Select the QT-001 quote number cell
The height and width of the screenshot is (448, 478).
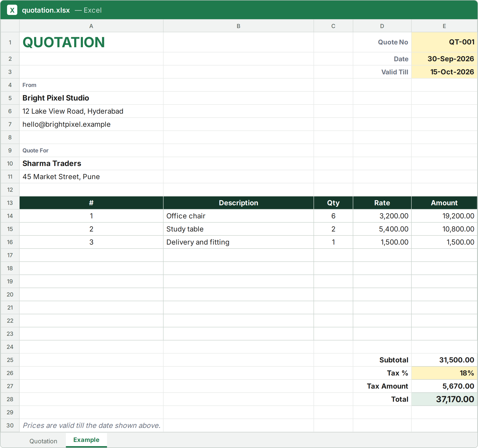(444, 42)
